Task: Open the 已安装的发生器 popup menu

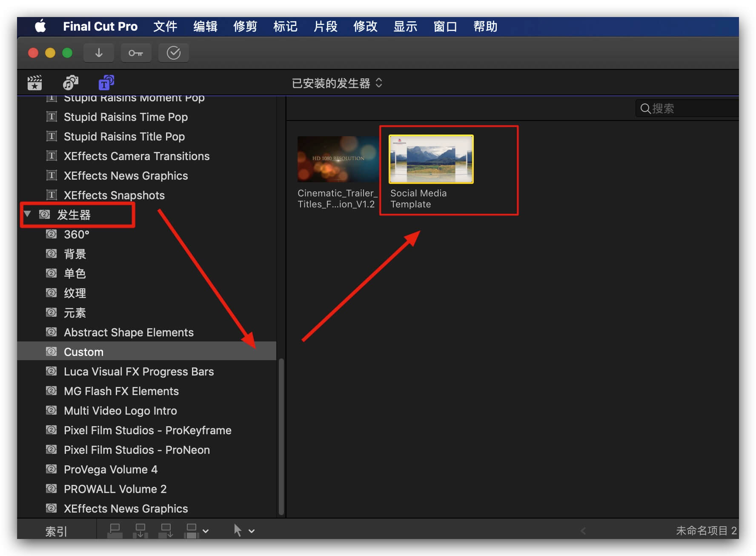Action: [337, 83]
